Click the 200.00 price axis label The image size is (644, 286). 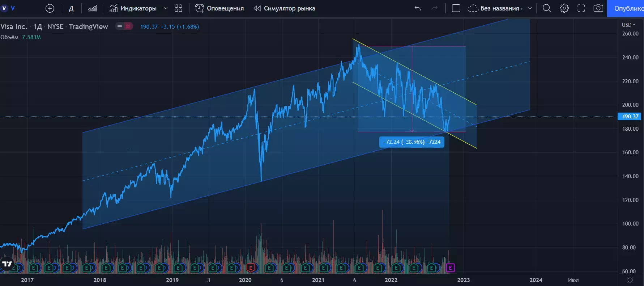click(630, 105)
